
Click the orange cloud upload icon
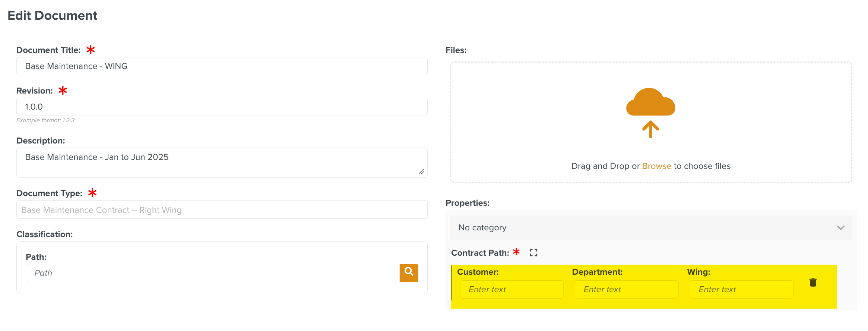[650, 103]
